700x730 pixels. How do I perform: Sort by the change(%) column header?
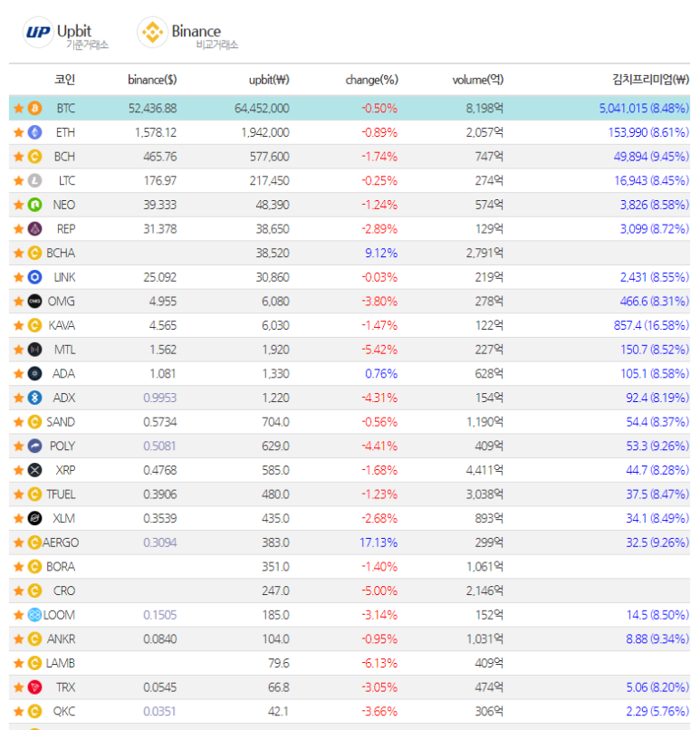(372, 80)
